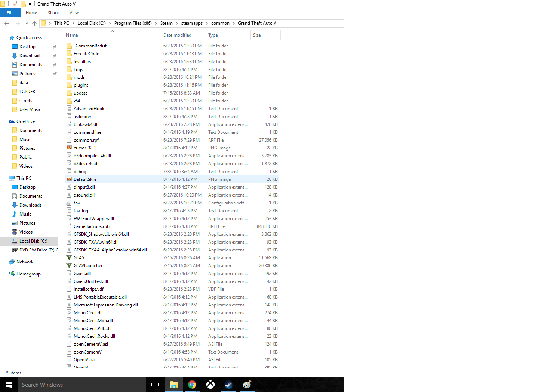The width and height of the screenshot is (536, 392).
Task: Click the Homegroup icon in navigation pane
Action: [12, 274]
